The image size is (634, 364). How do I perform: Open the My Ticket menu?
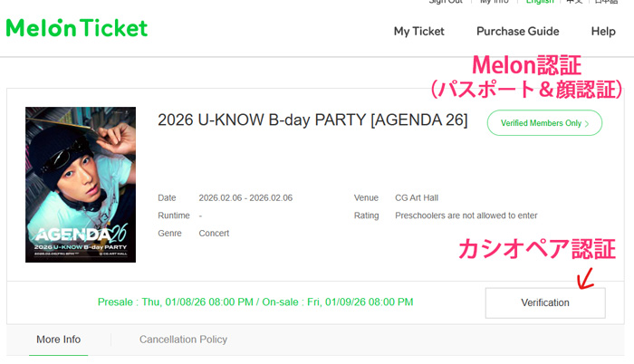point(418,31)
